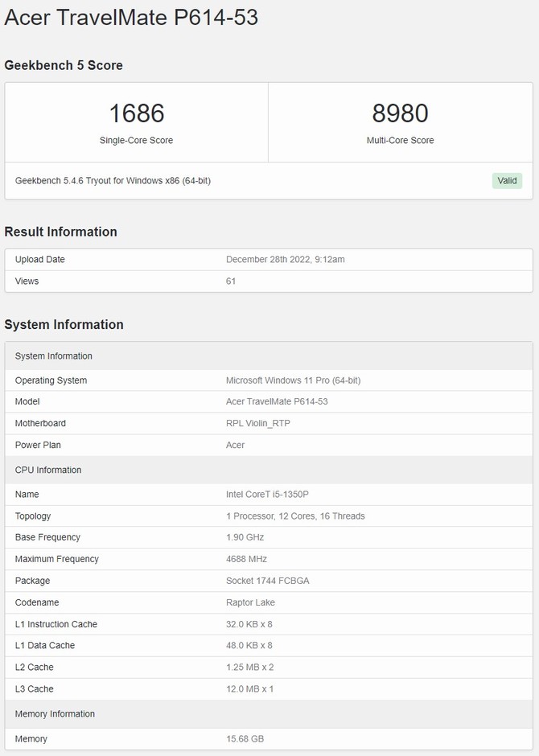Select the L2 value 1.25 MB x 2
Image resolution: width=539 pixels, height=756 pixels.
click(x=249, y=667)
